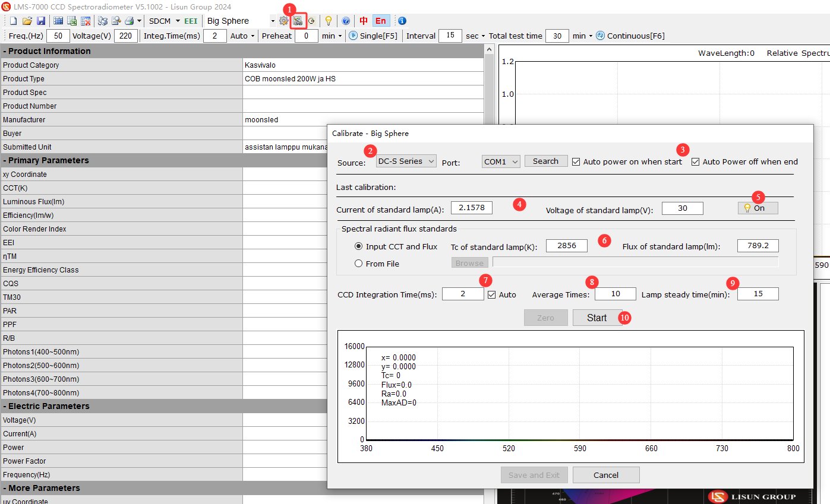The height and width of the screenshot is (504, 830).
Task: Open the Auto dropdown beside Integ.Time
Action: pos(253,36)
